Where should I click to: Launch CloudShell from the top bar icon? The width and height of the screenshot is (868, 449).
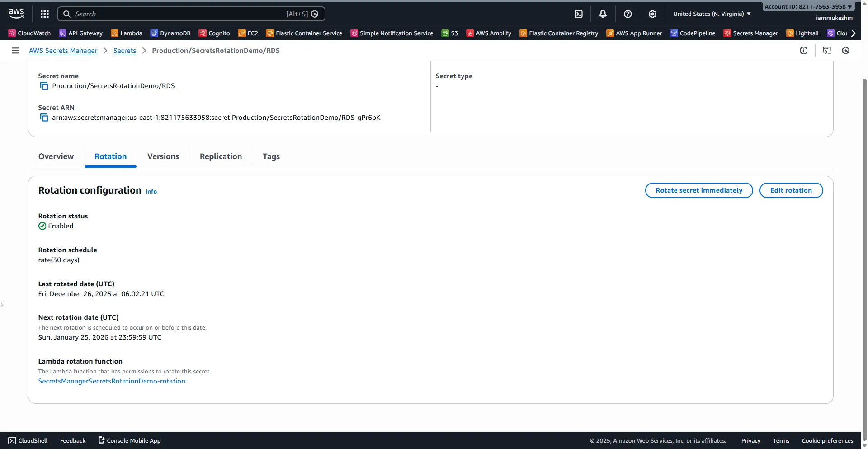[x=578, y=14]
